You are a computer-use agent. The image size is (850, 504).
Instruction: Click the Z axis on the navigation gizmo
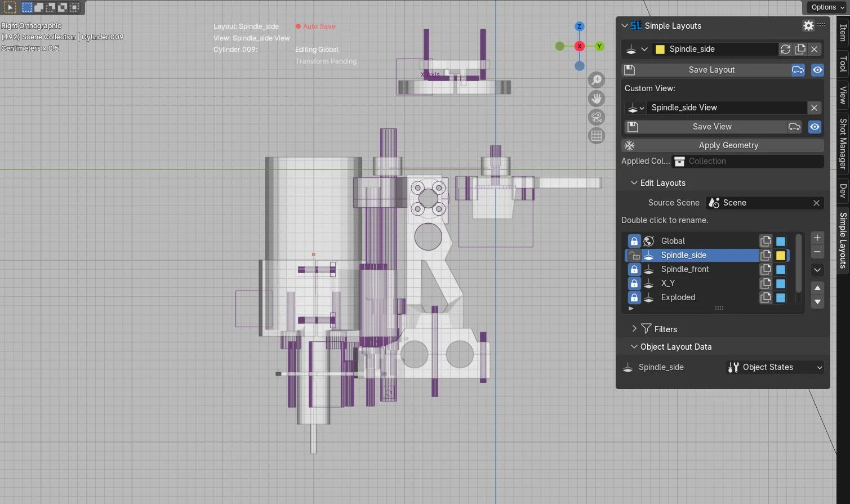[579, 26]
